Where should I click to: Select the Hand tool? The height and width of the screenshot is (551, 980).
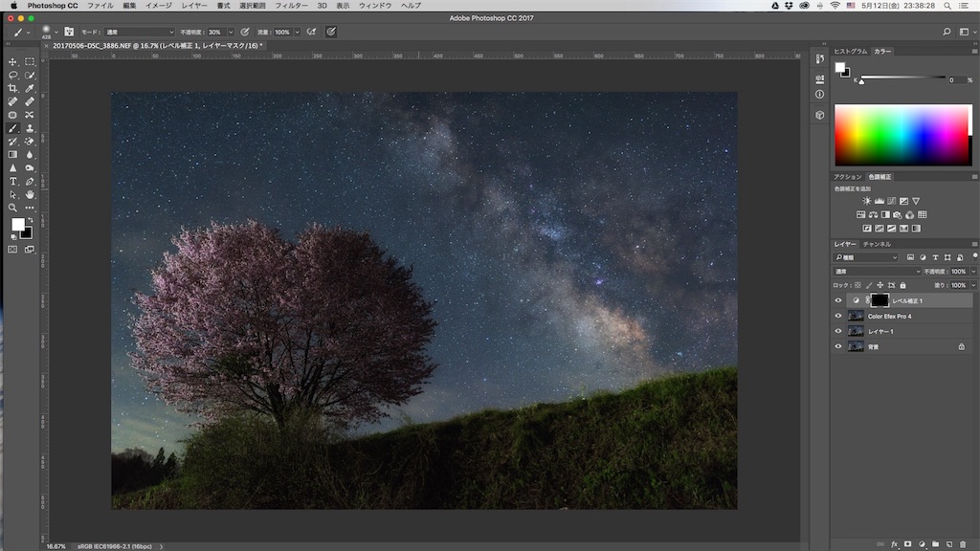pos(30,194)
